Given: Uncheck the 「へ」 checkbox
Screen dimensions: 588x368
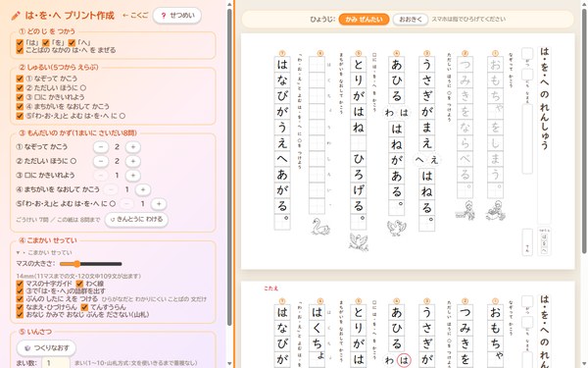Looking at the screenshot, I should click(x=72, y=43).
